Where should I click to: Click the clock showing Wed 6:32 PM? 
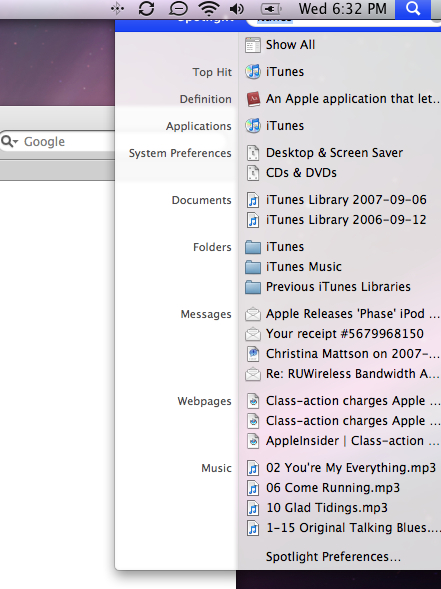coord(343,9)
